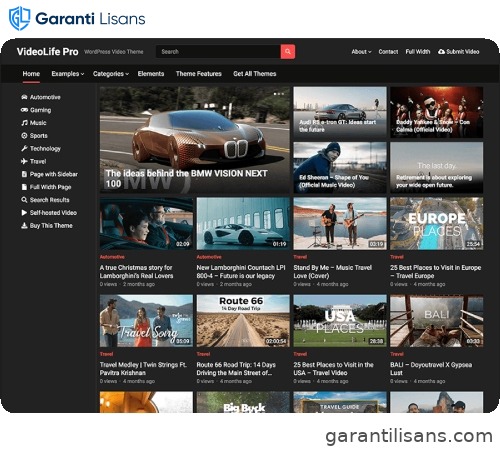The height and width of the screenshot is (452, 500).
Task: Click the Submit Video cloud upload icon
Action: tap(441, 52)
